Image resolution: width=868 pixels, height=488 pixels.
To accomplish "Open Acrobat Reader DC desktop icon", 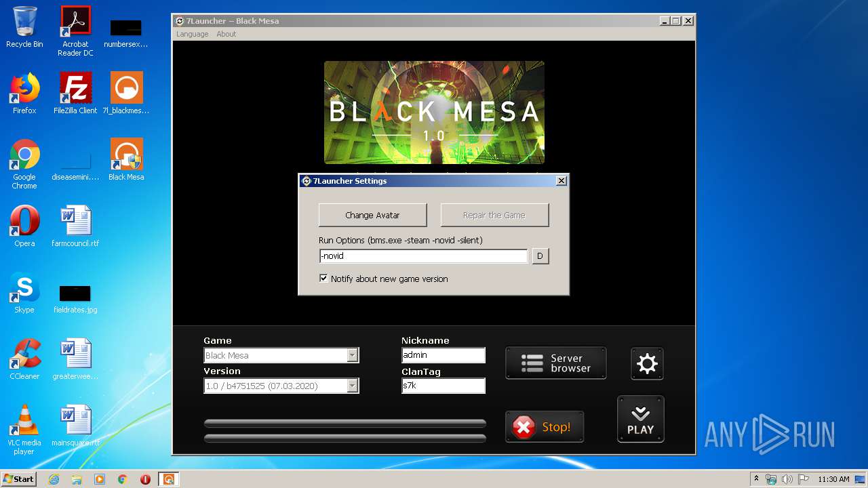I will [x=75, y=31].
